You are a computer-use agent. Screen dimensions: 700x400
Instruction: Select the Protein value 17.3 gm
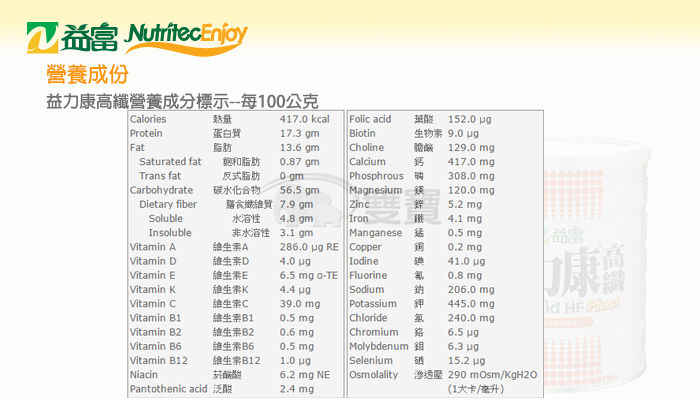(300, 133)
